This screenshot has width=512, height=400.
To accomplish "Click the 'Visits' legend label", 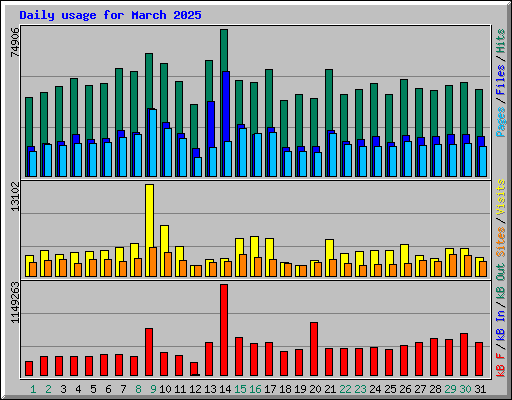I will [500, 197].
